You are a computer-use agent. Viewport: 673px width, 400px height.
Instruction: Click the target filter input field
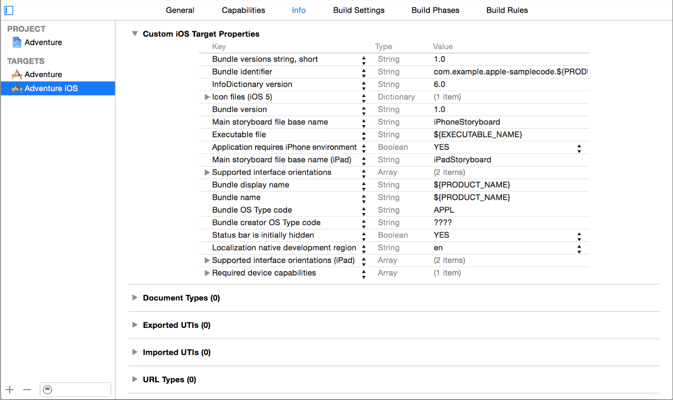tap(75, 389)
